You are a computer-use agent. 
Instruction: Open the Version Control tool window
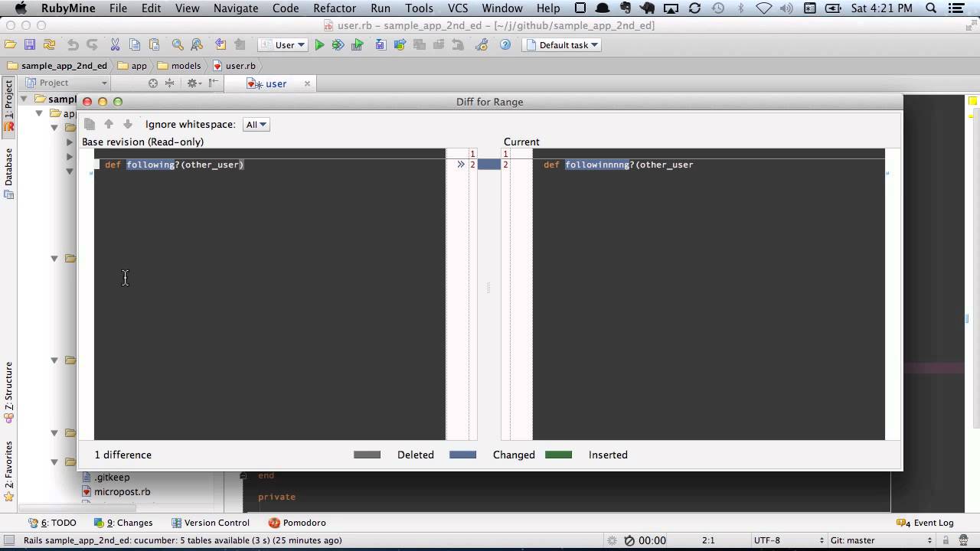point(211,523)
